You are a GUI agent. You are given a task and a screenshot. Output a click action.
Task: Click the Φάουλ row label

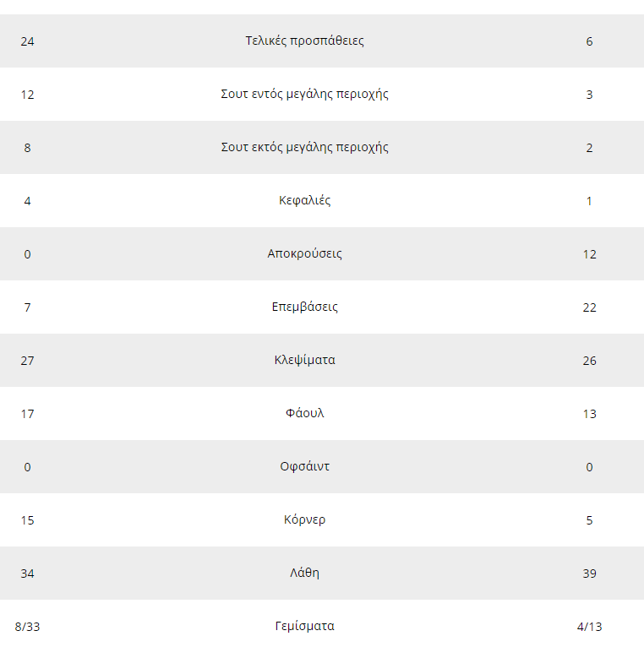pyautogui.click(x=304, y=414)
